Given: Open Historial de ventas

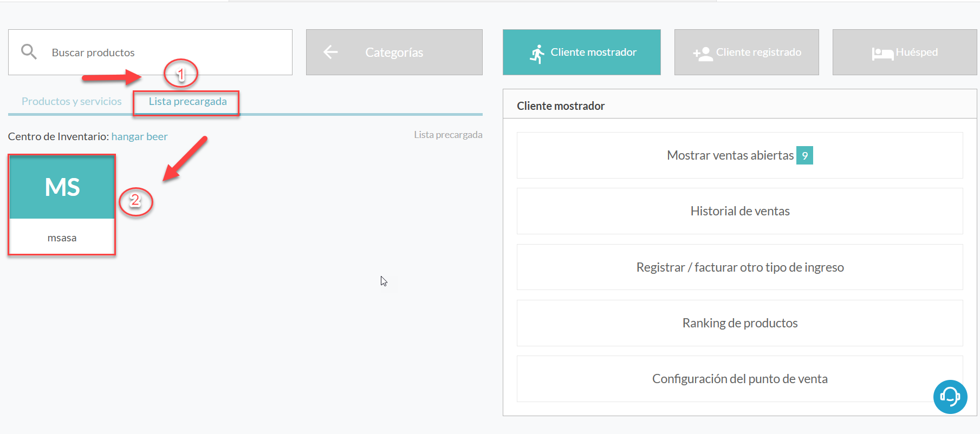Looking at the screenshot, I should tap(739, 211).
